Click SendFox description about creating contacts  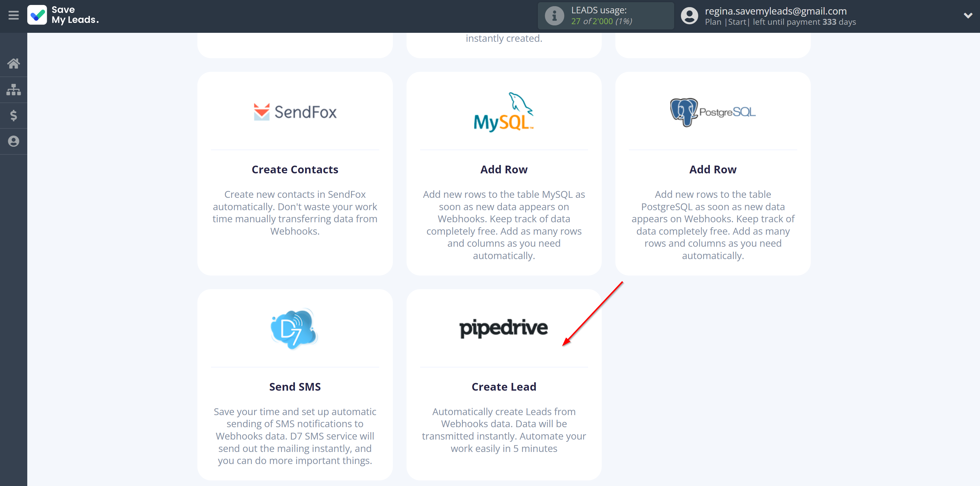[x=295, y=213]
